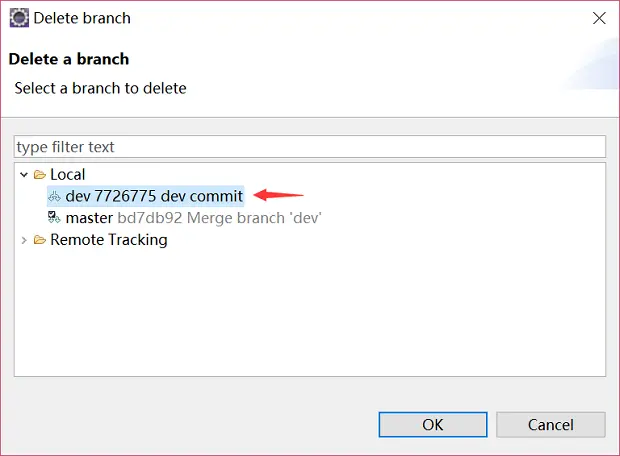Dismiss the dialog with Cancel
Viewport: 620px width, 456px height.
(x=550, y=424)
